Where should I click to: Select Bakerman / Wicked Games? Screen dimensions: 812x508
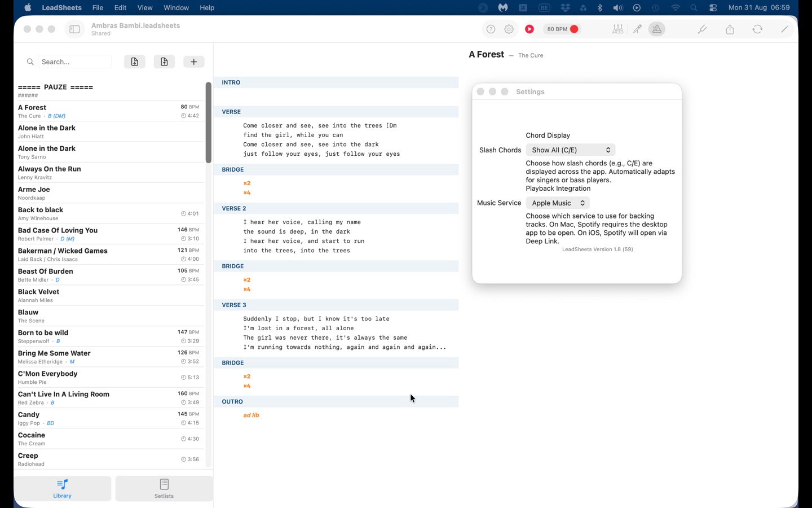coord(109,255)
